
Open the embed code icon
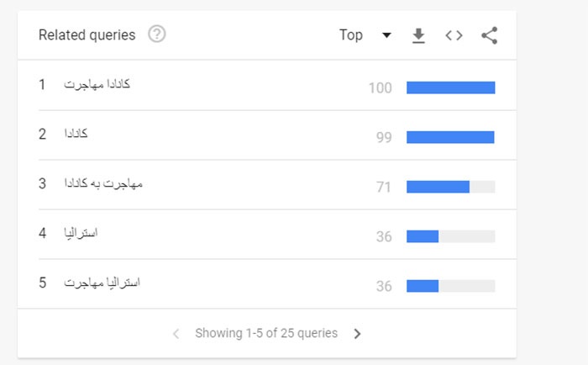click(x=454, y=35)
